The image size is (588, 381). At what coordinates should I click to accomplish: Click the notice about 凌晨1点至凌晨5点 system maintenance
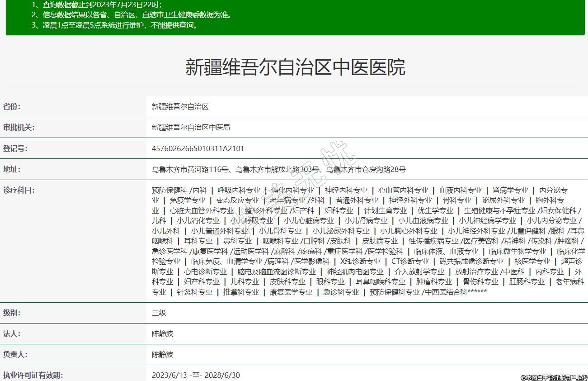click(115, 25)
